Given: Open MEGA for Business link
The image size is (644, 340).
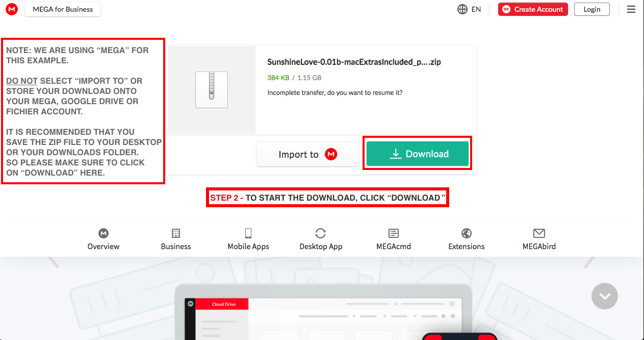Looking at the screenshot, I should 63,9.
